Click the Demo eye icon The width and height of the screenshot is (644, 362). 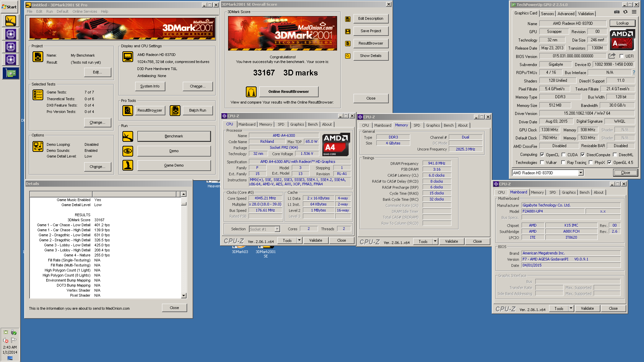click(x=127, y=151)
